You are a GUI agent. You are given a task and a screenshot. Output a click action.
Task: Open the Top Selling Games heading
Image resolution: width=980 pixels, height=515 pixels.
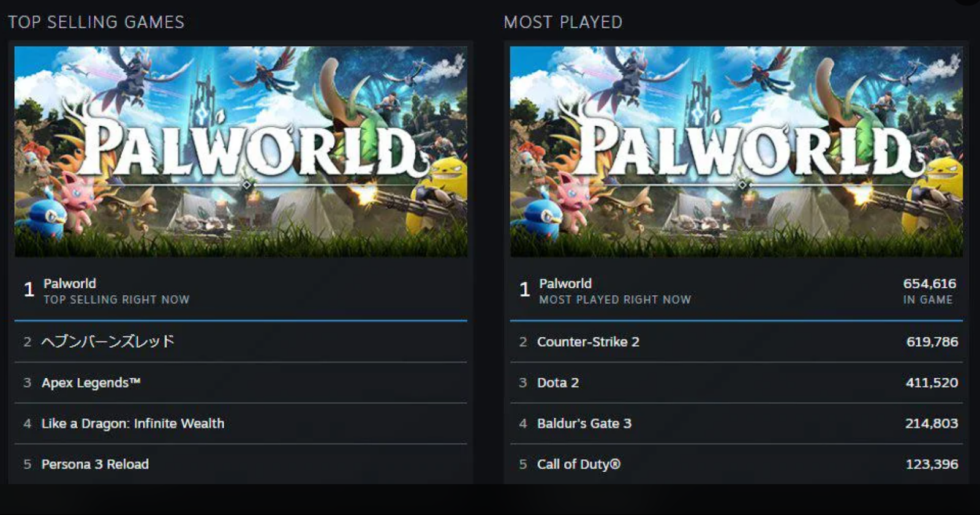tap(96, 22)
